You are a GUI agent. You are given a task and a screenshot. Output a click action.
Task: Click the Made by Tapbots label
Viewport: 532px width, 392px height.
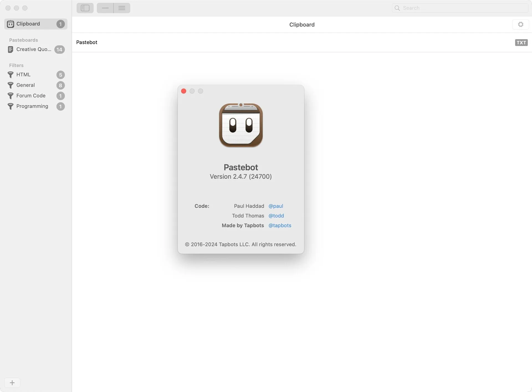click(x=243, y=225)
